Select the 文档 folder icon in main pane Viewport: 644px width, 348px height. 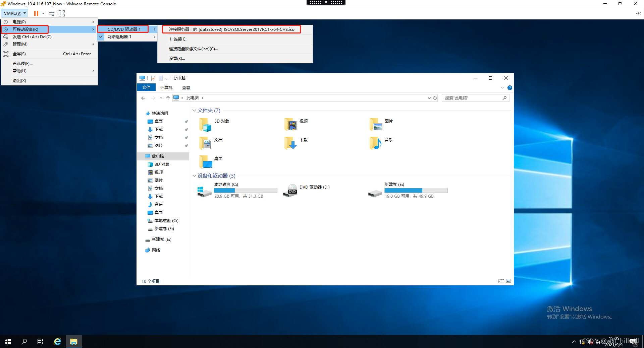(205, 143)
